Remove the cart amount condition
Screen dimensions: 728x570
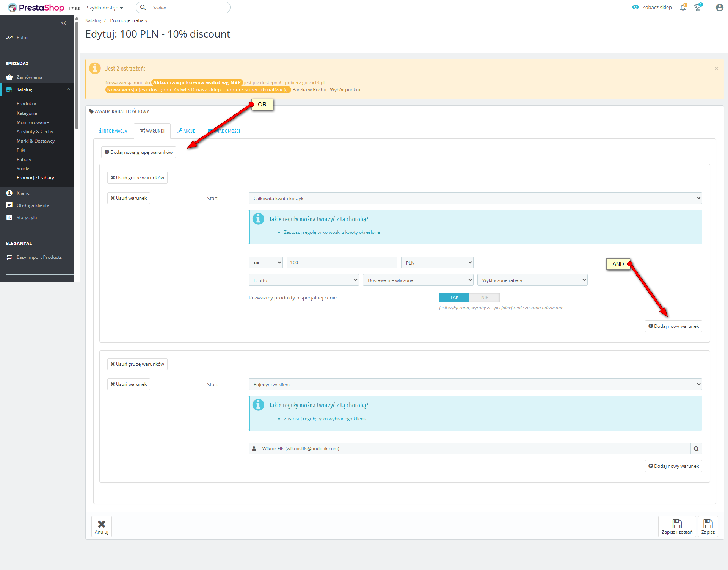point(129,198)
